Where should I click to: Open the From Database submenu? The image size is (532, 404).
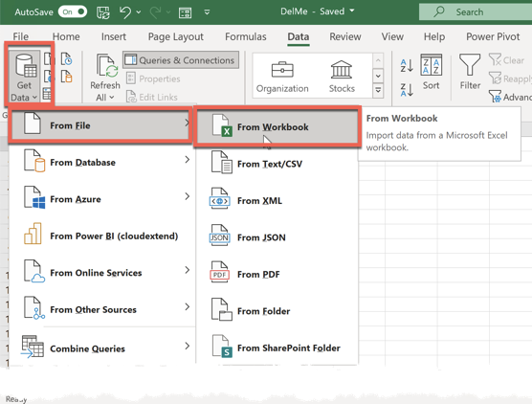coord(102,163)
